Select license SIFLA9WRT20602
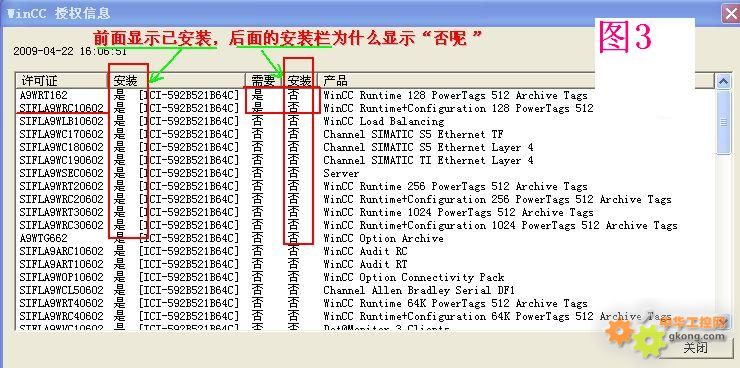The width and height of the screenshot is (740, 368). (365, 186)
